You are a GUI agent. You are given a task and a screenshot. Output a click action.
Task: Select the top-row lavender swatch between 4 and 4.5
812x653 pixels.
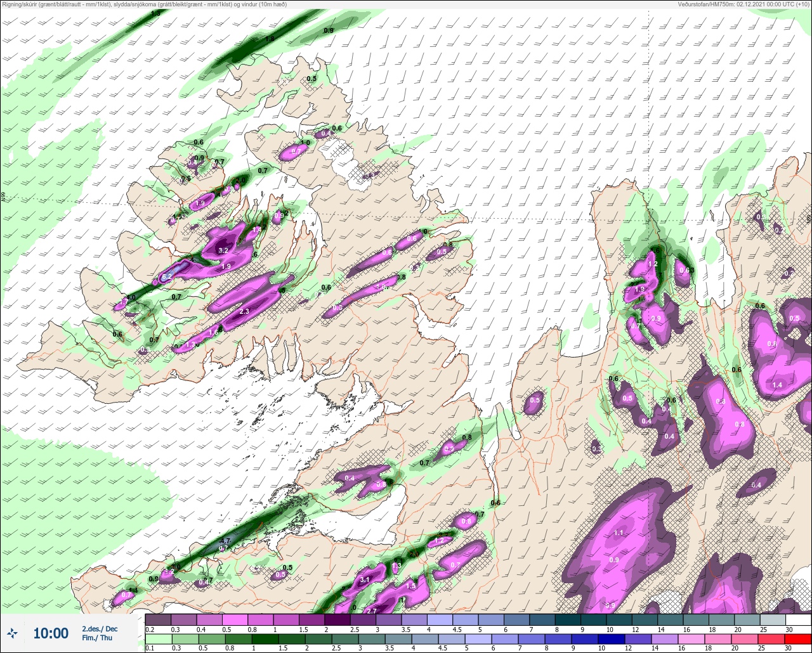point(440,619)
